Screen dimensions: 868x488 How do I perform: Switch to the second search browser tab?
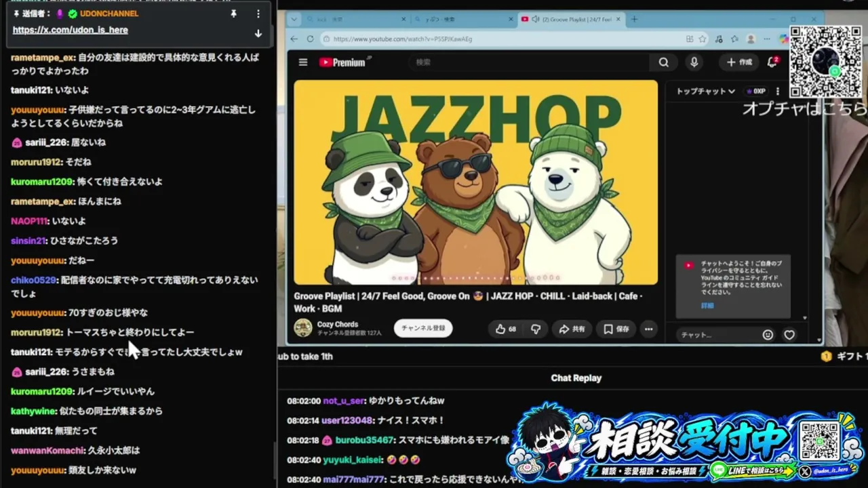(465, 19)
